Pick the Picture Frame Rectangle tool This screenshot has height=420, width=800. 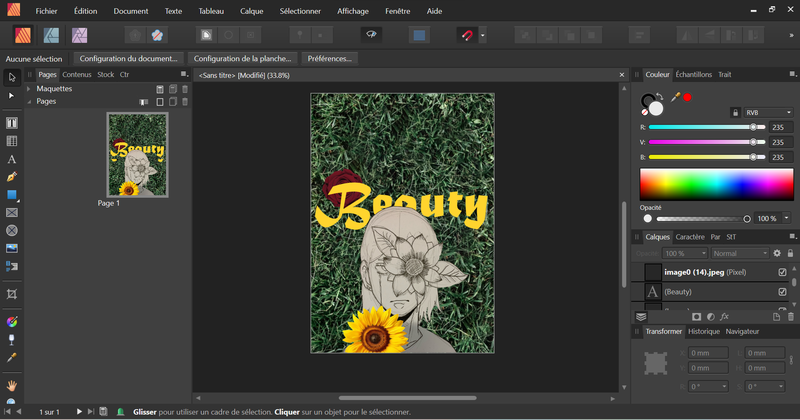pyautogui.click(x=12, y=212)
